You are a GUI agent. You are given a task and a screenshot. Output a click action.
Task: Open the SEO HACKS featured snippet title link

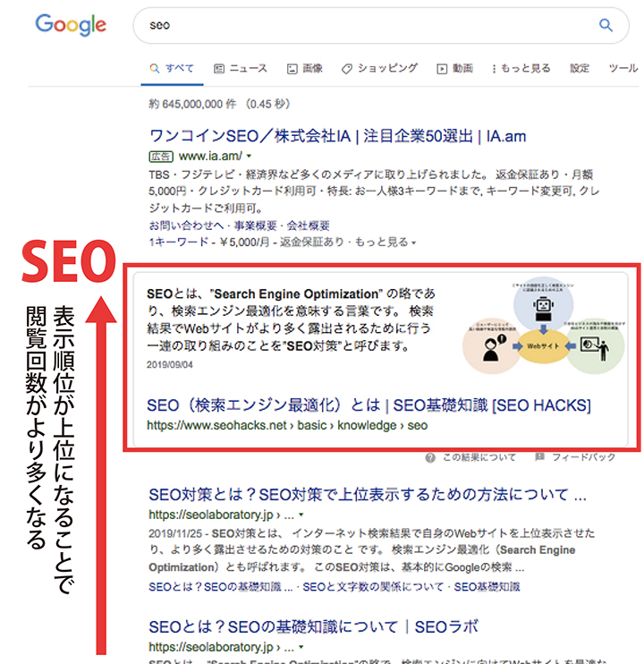pos(369,405)
